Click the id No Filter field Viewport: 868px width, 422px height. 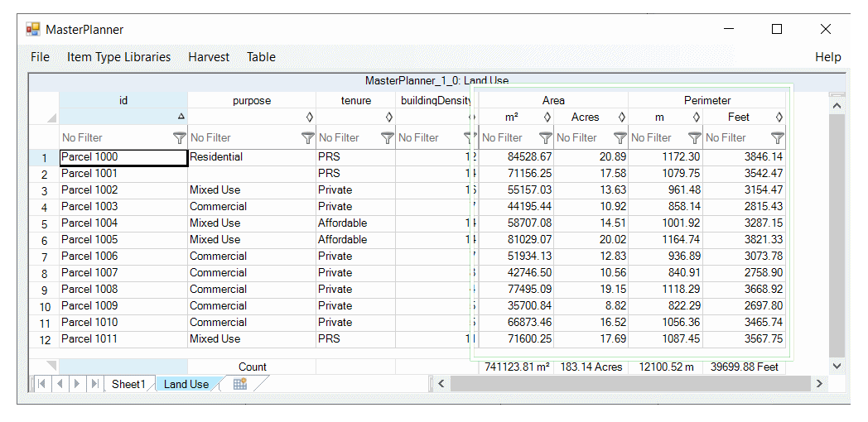click(123, 137)
